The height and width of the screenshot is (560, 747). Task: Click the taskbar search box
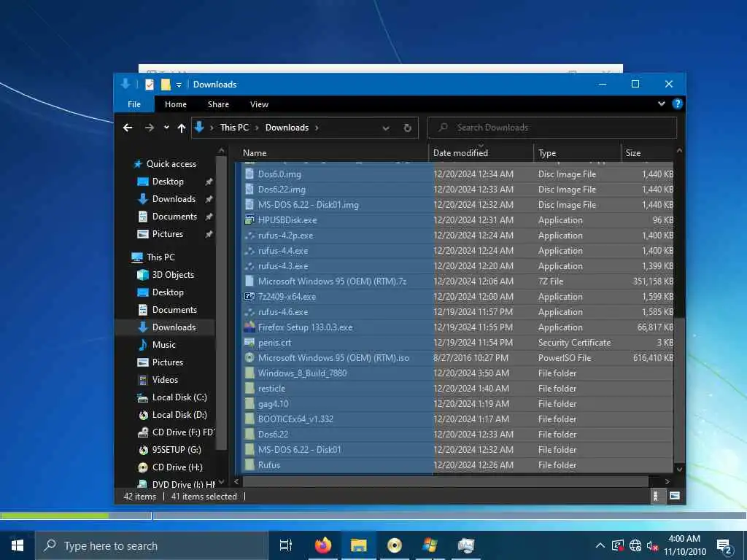pos(152,545)
